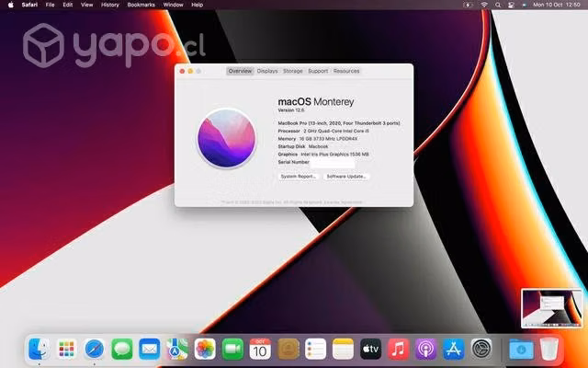
Task: Open Launchpad in the Dock
Action: point(67,349)
